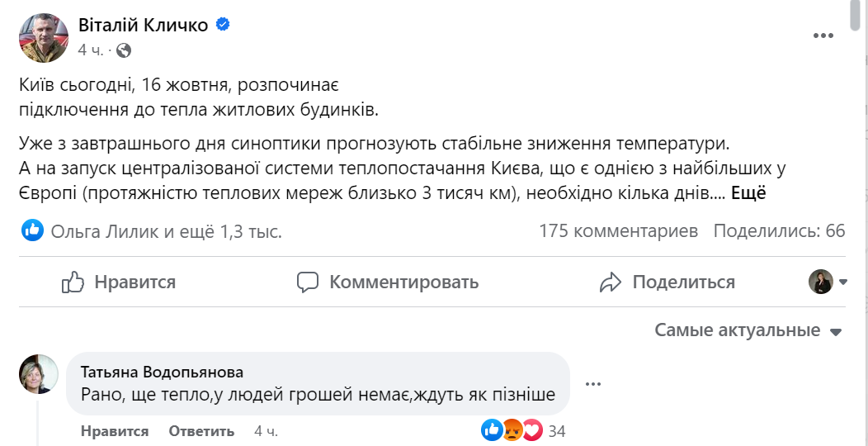Open the post options three-dots menu
The image size is (868, 446).
point(823,36)
